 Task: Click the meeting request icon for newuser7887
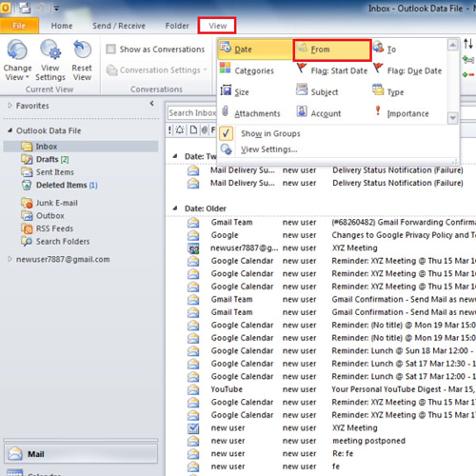(193, 248)
